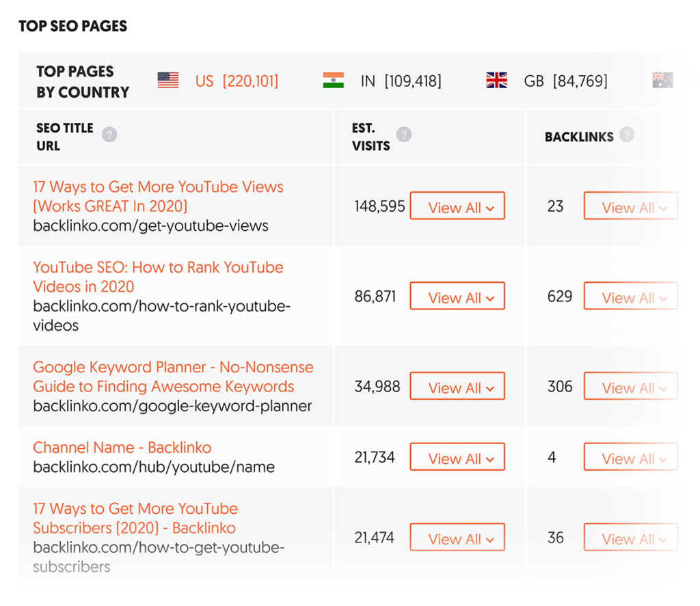Screen dimensions: 700x606
Task: Expand View All for 86,871 visits
Action: coord(457,297)
